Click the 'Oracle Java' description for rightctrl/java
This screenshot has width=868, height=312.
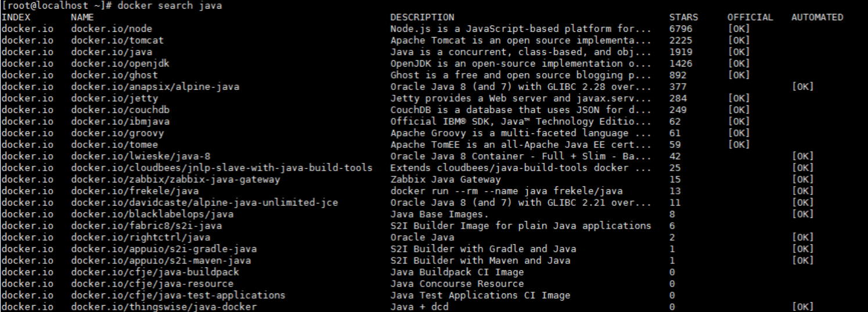(422, 237)
